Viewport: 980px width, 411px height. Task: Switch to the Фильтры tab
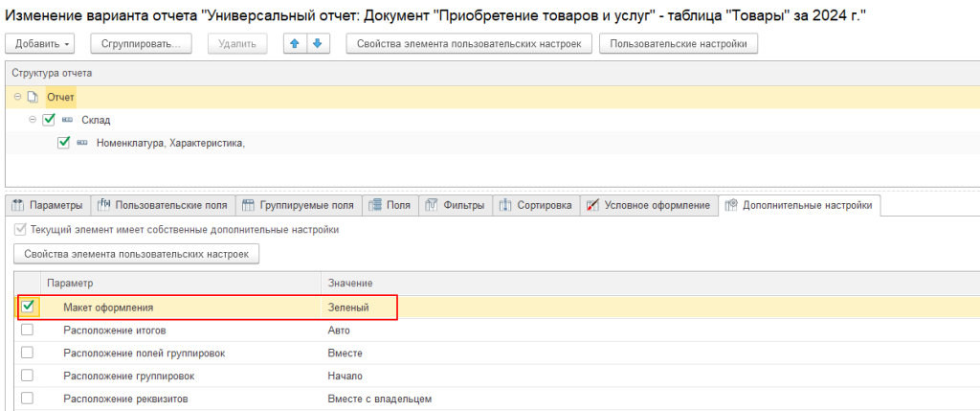(454, 205)
